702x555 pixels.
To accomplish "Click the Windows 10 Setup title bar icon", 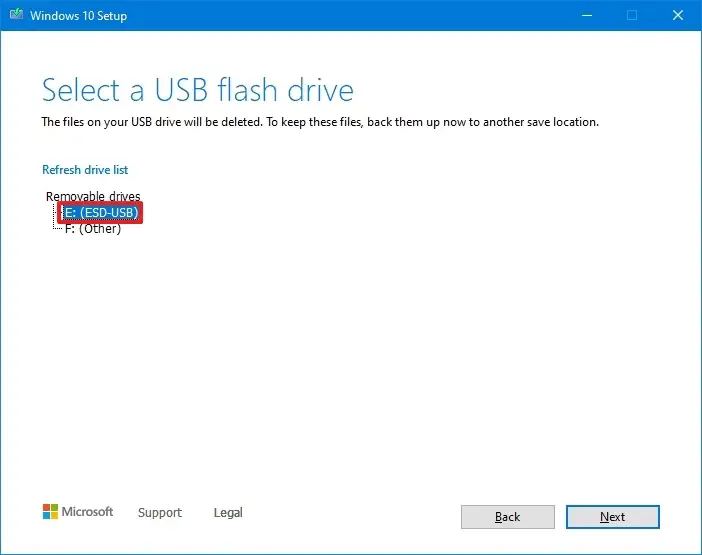I will [16, 14].
